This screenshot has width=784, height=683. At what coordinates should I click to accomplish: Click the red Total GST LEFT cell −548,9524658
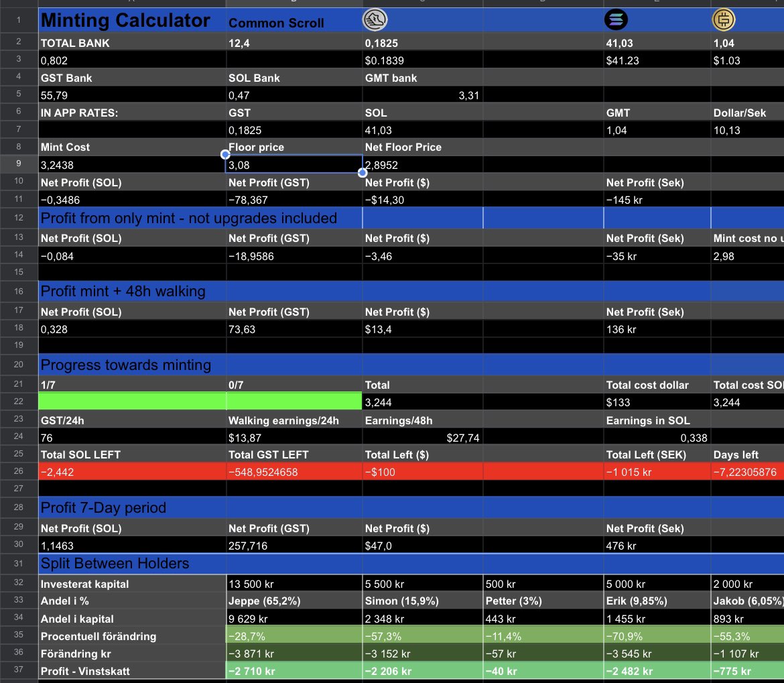click(294, 471)
